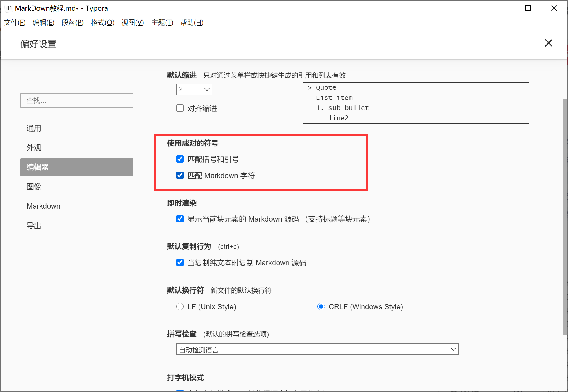Viewport: 568px width, 392px height.
Task: Click the 偏好设置 title text
Action: tap(38, 44)
